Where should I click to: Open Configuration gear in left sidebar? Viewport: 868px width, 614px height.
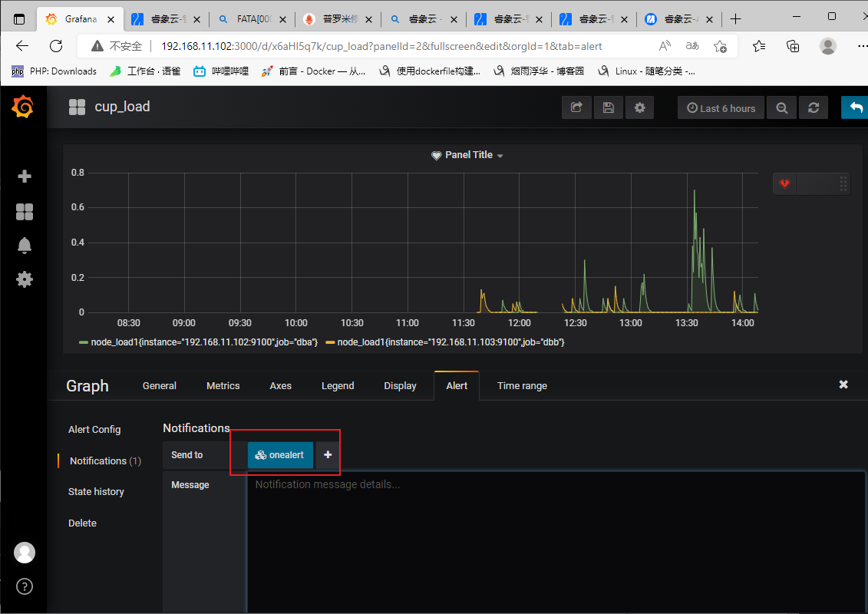(25, 279)
